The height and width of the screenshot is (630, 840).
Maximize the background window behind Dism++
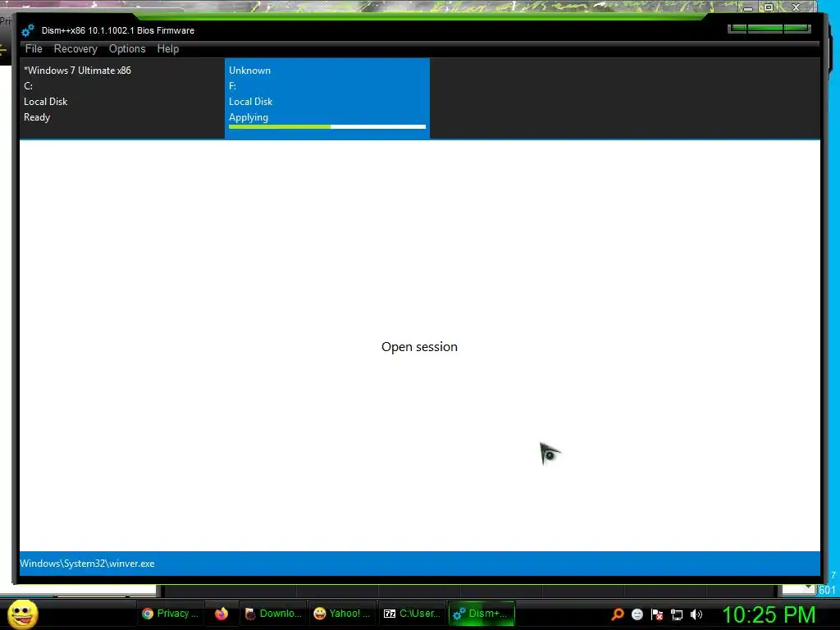pyautogui.click(x=769, y=7)
